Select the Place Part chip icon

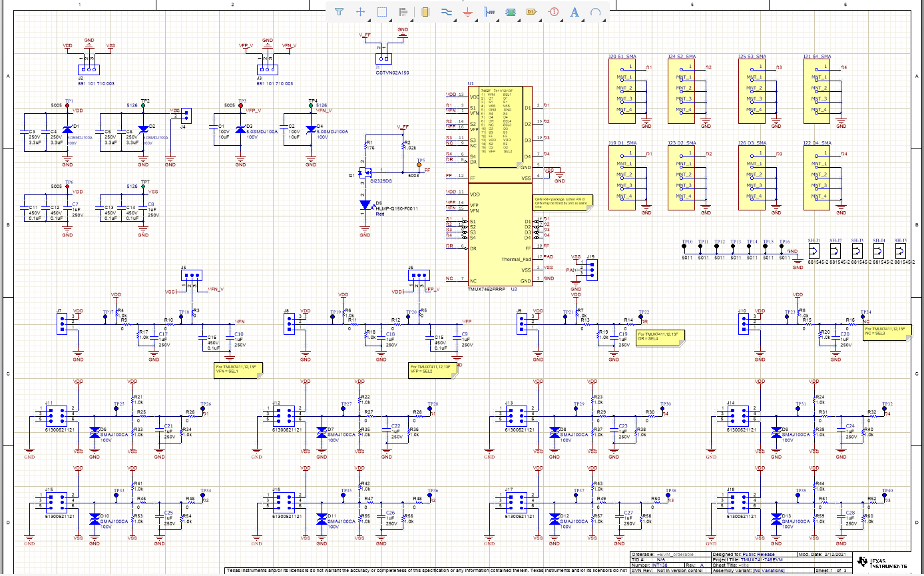(425, 12)
